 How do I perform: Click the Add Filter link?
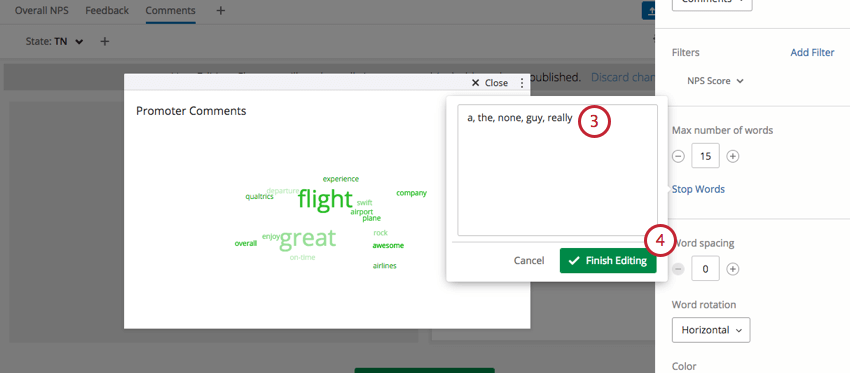pyautogui.click(x=812, y=53)
